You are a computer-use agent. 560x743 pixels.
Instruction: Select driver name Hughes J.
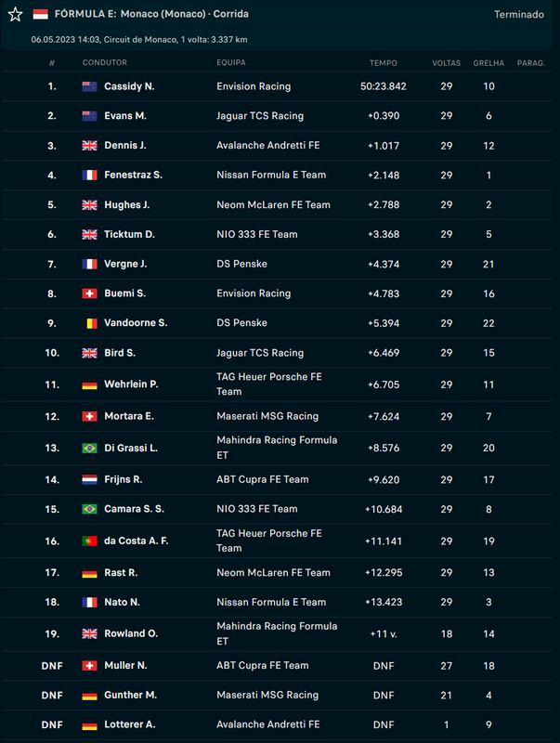[126, 204]
